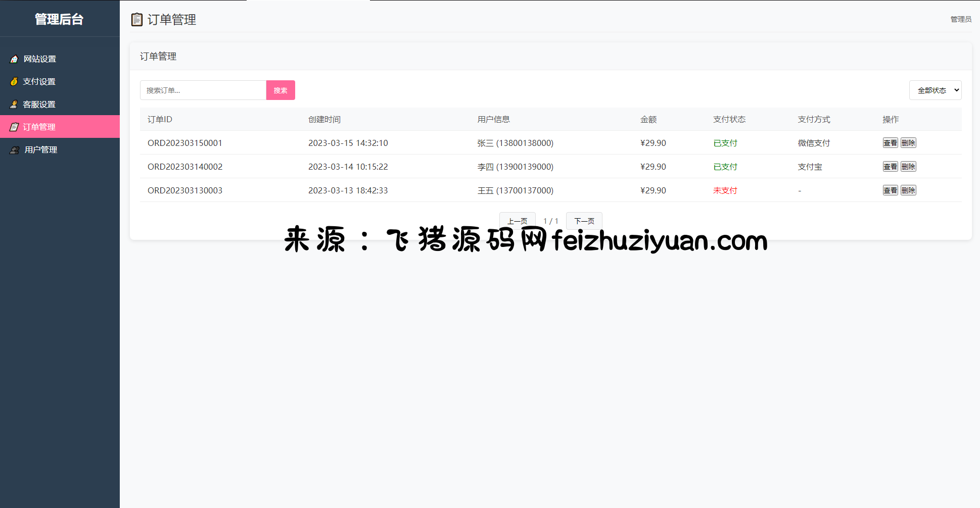980x508 pixels.
Task: Delete order ORD202303140002
Action: click(x=908, y=167)
